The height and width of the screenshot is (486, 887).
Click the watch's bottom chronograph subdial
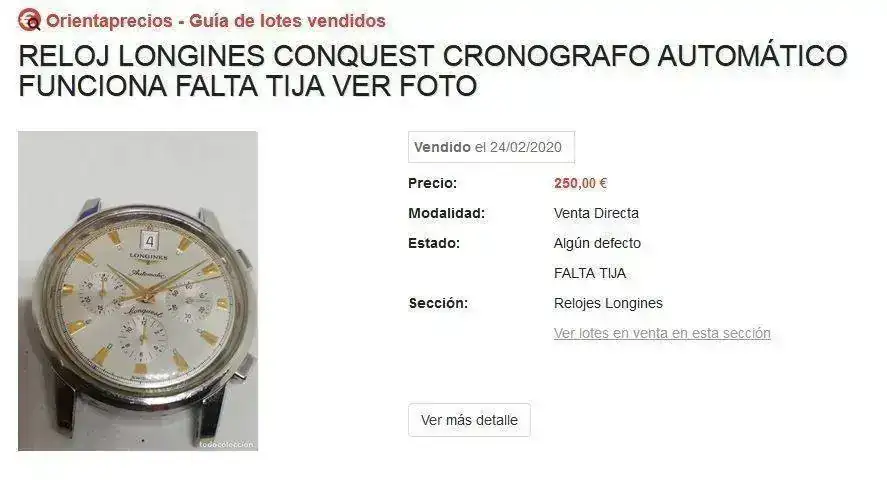144,338
